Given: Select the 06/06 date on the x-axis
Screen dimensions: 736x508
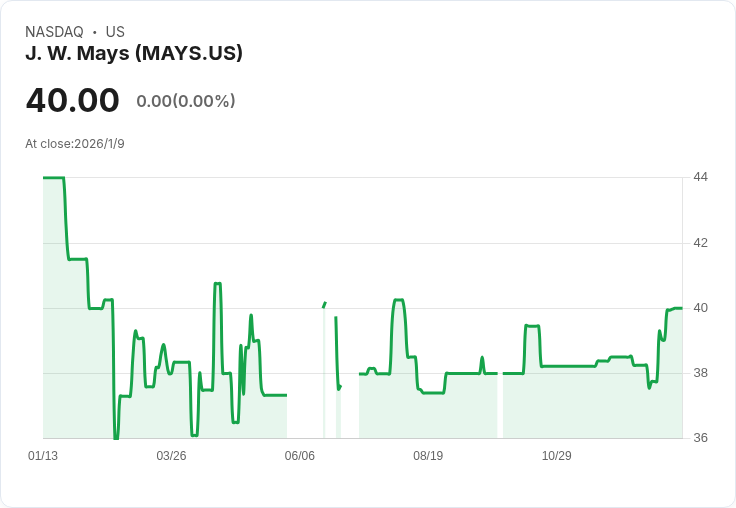Looking at the screenshot, I should click(x=299, y=456).
